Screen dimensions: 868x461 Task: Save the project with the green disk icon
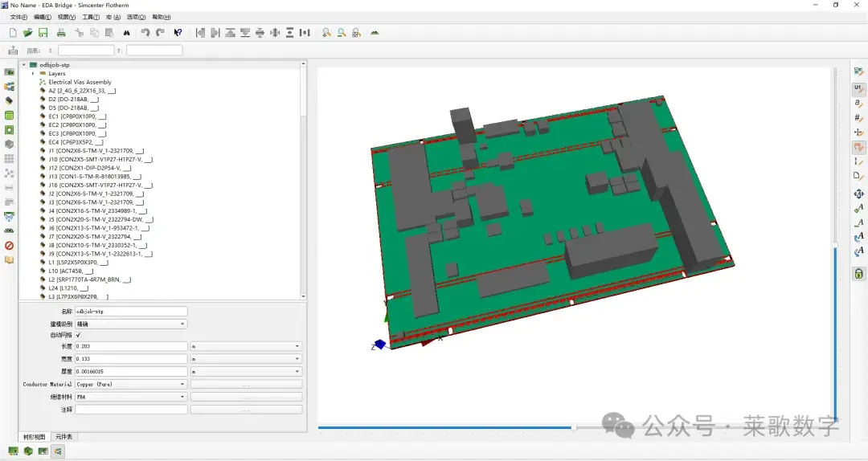43,33
